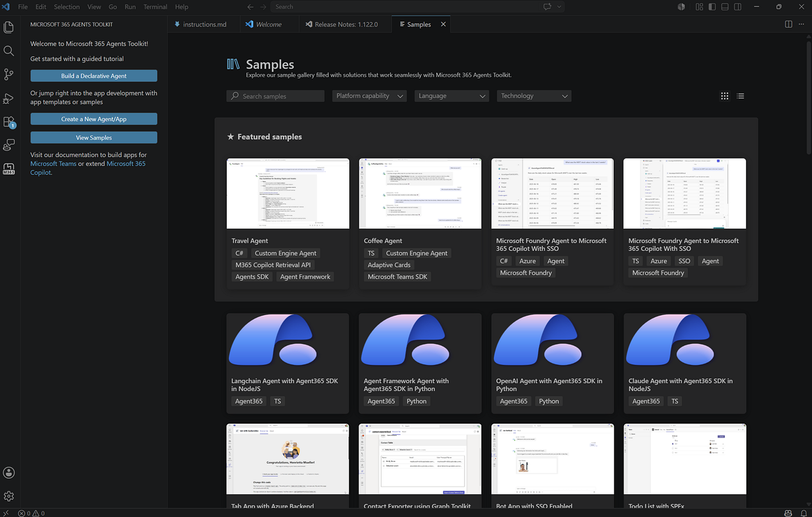Select the M365 Agents Toolkit icon
812x517 pixels.
coord(9,169)
